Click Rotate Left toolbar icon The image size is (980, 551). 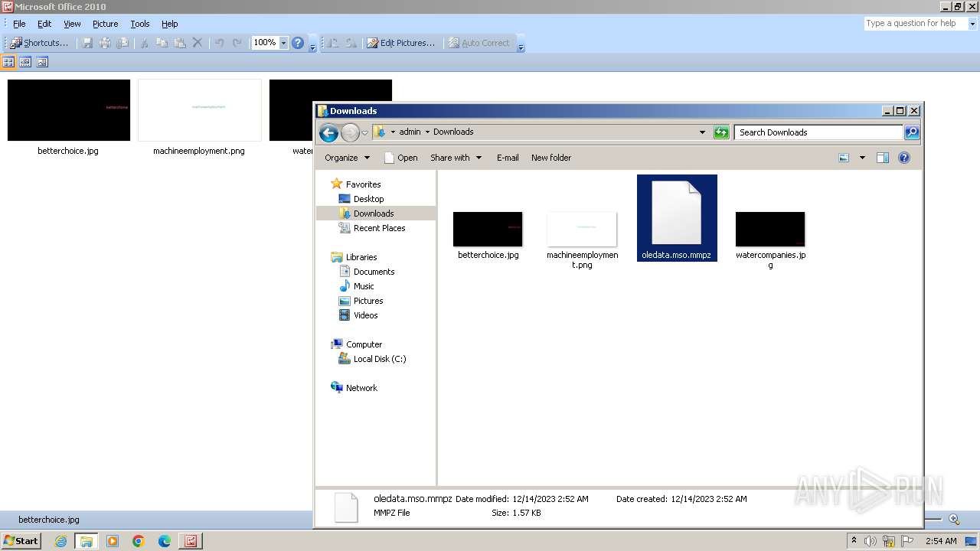pyautogui.click(x=333, y=43)
